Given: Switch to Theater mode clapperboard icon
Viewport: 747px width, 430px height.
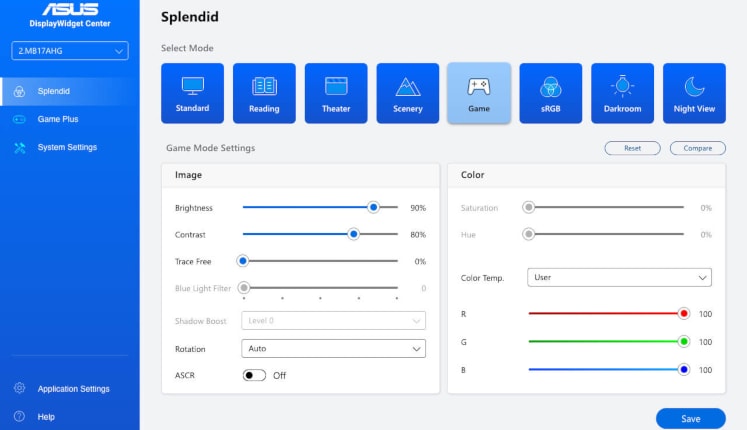Looking at the screenshot, I should coord(336,86).
